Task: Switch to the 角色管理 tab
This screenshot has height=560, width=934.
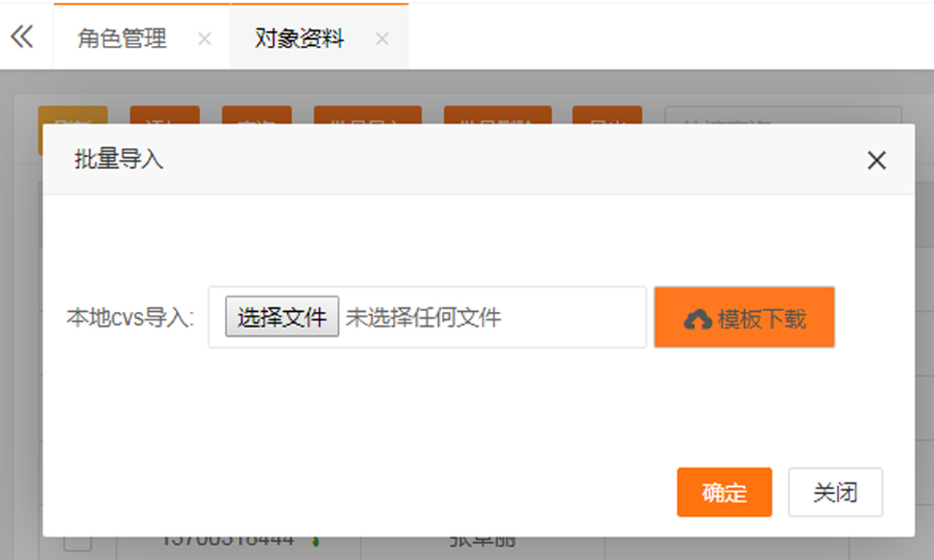Action: pos(122,39)
